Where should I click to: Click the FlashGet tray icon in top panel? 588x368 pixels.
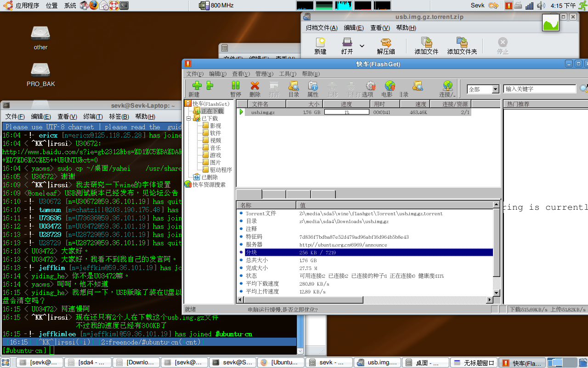pos(509,6)
